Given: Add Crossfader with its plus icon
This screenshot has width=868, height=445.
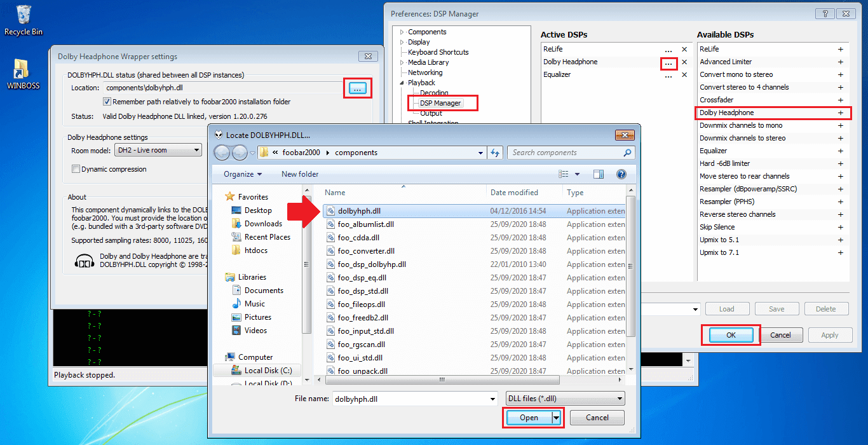Looking at the screenshot, I should coord(841,100).
